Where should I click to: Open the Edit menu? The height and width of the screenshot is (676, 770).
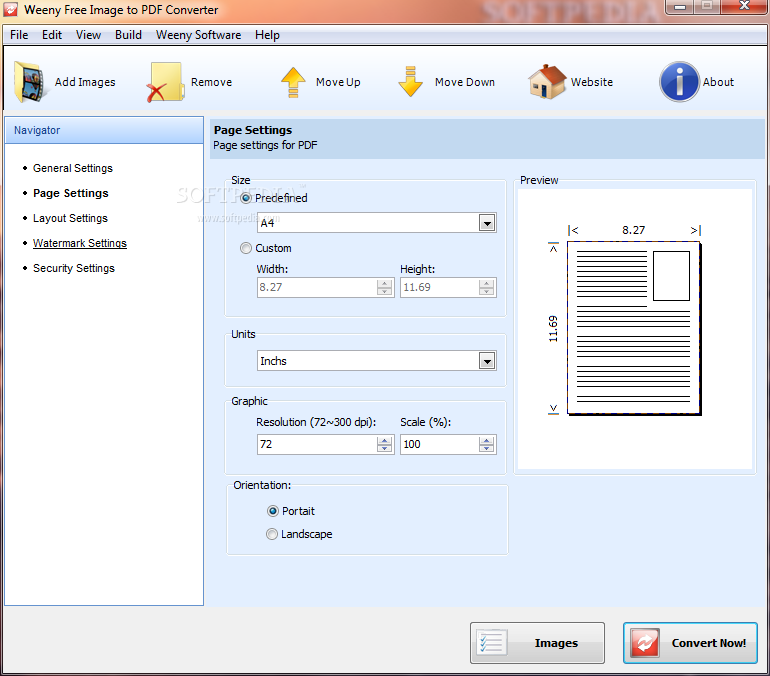(52, 35)
